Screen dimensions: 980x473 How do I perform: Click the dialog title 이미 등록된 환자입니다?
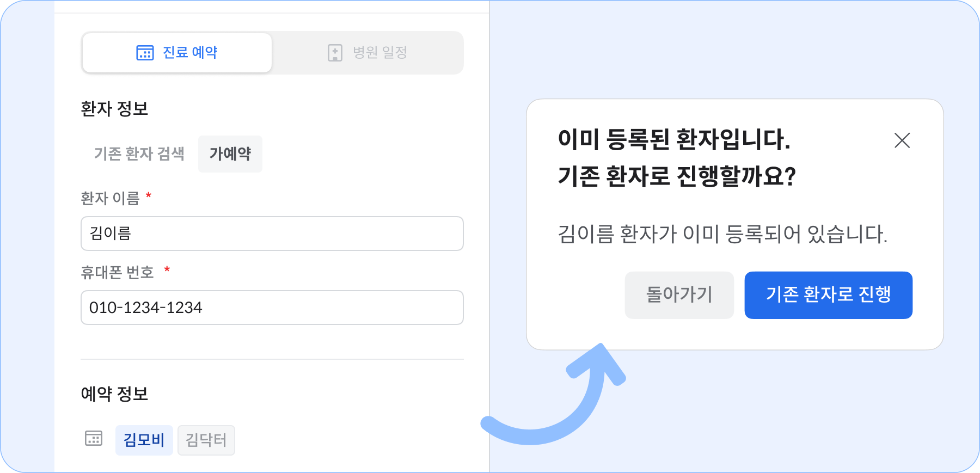(x=674, y=139)
